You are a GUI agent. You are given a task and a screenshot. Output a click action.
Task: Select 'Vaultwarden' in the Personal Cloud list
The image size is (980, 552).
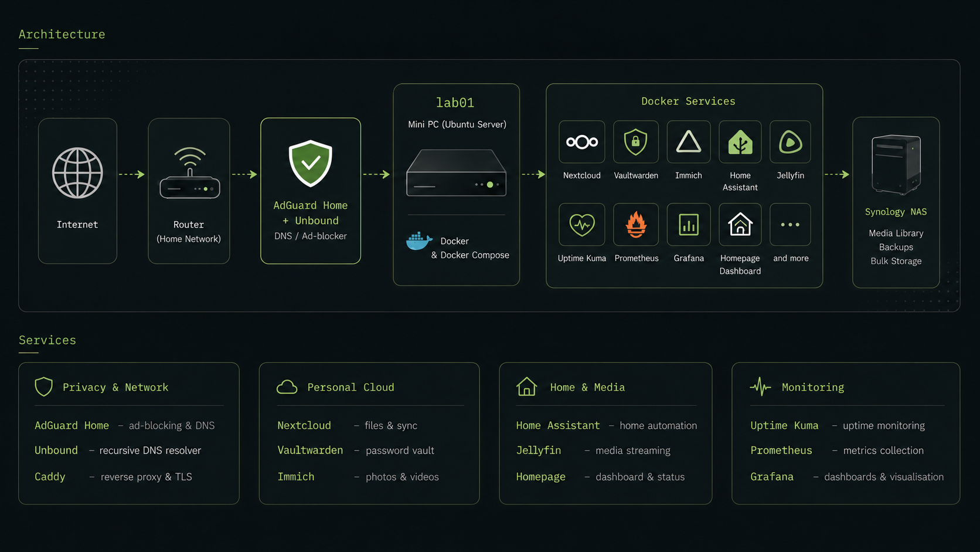[310, 450]
